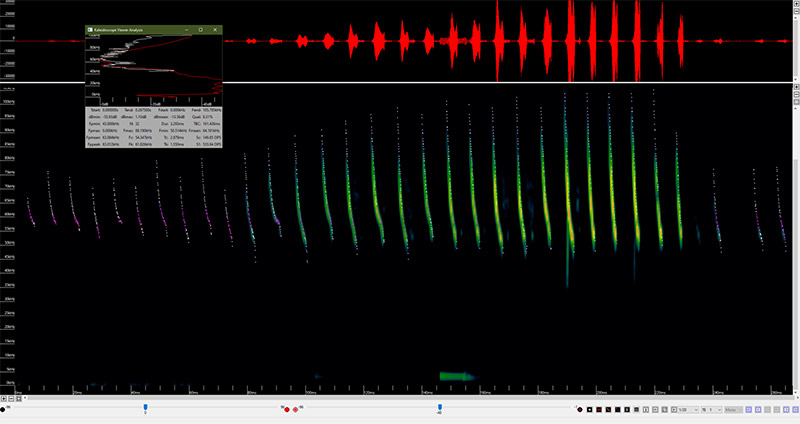Click the black square with red diagonal icon
Screen dimensions: 800x424
[608, 410]
